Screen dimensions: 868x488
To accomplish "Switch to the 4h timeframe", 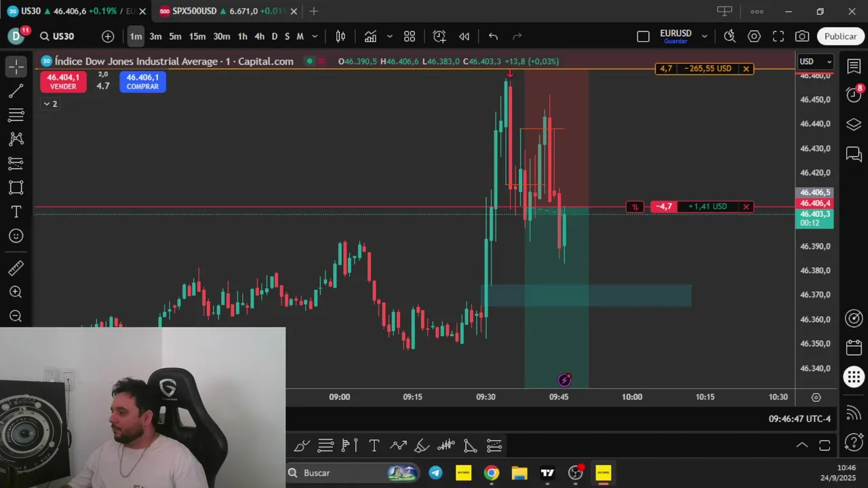I will 259,37.
